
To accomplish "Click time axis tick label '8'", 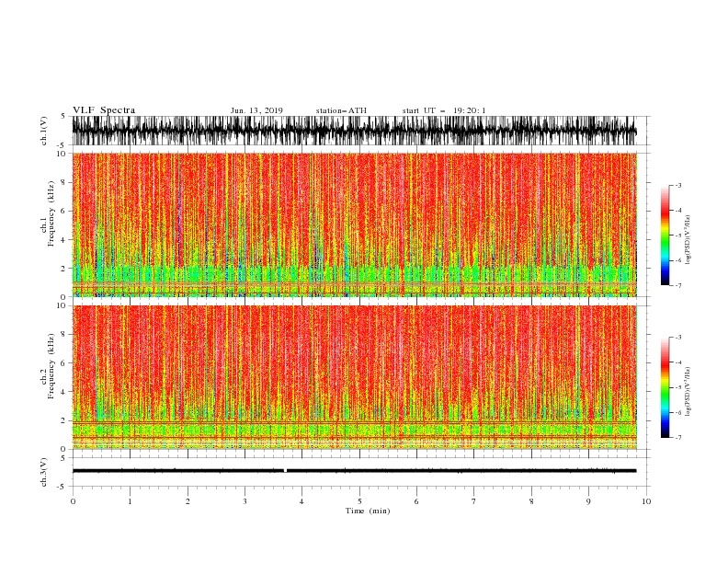I will [531, 501].
